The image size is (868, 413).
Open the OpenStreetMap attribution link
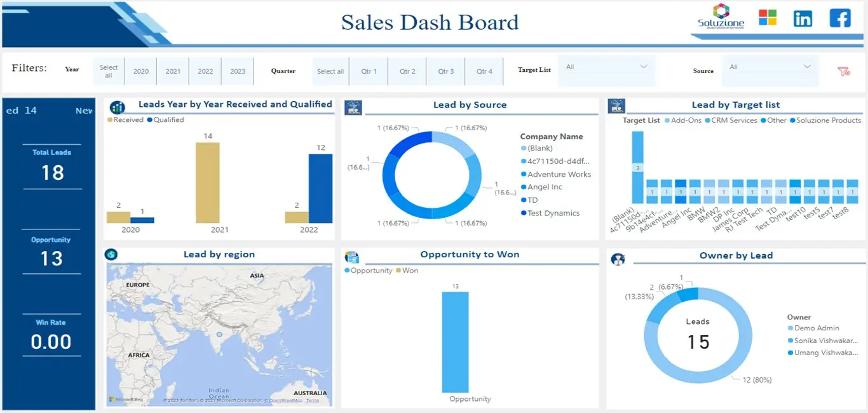coord(285,400)
